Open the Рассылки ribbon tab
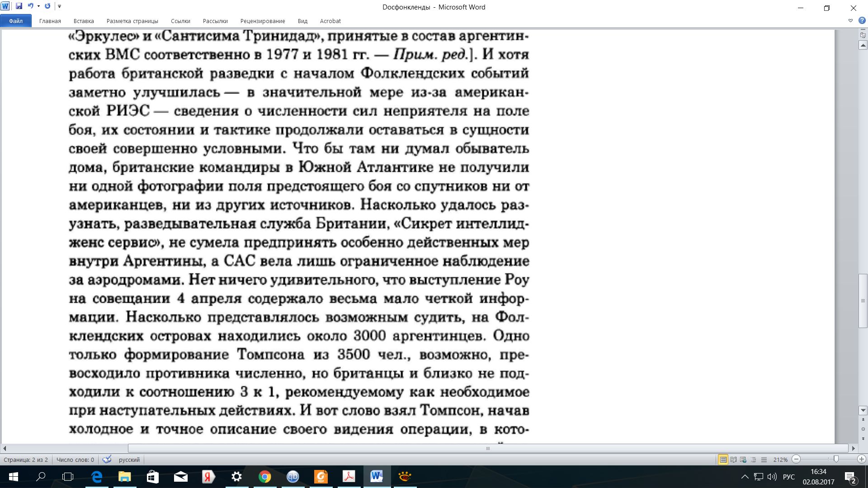 click(x=215, y=21)
